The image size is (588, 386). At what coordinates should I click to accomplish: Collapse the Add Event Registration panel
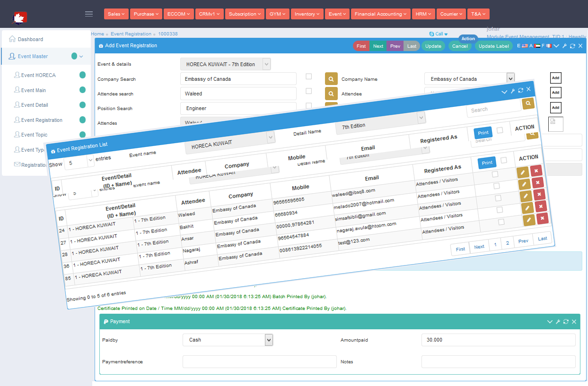(556, 46)
